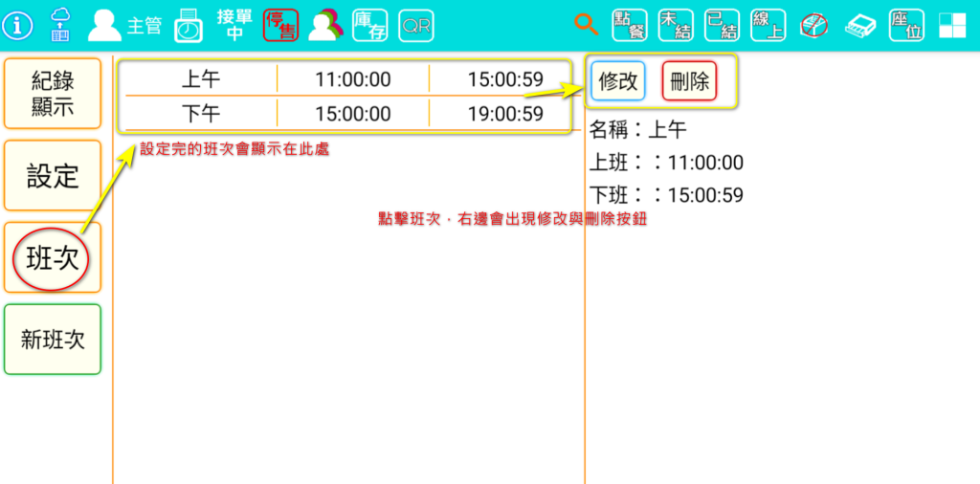This screenshot has height=484, width=980.
Task: Open the 座位 seating icon
Action: (x=906, y=26)
